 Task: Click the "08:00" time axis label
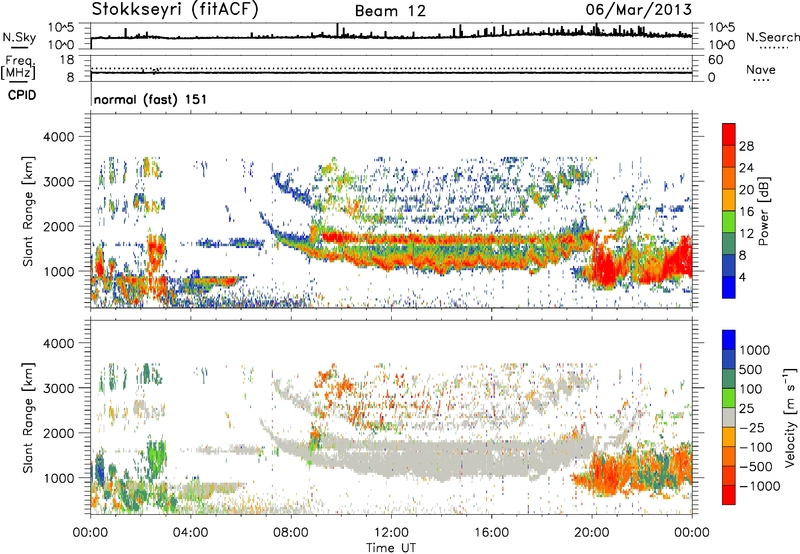tap(291, 533)
